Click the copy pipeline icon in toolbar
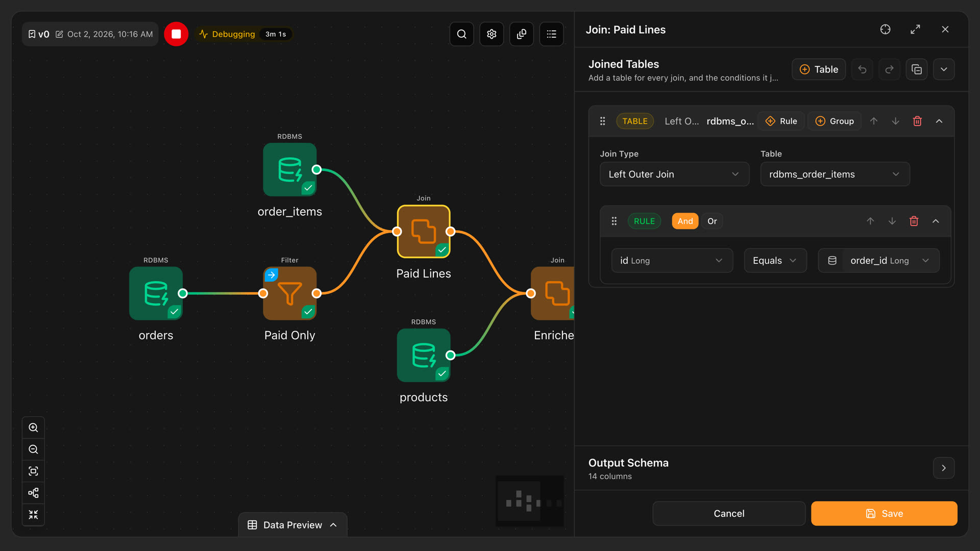Image resolution: width=980 pixels, height=551 pixels. click(522, 34)
